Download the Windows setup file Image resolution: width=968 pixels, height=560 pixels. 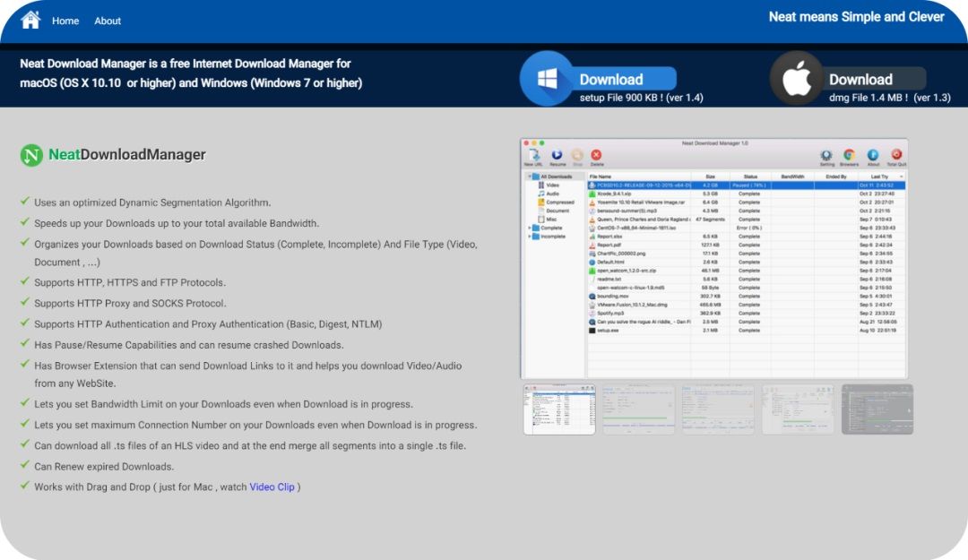point(627,79)
